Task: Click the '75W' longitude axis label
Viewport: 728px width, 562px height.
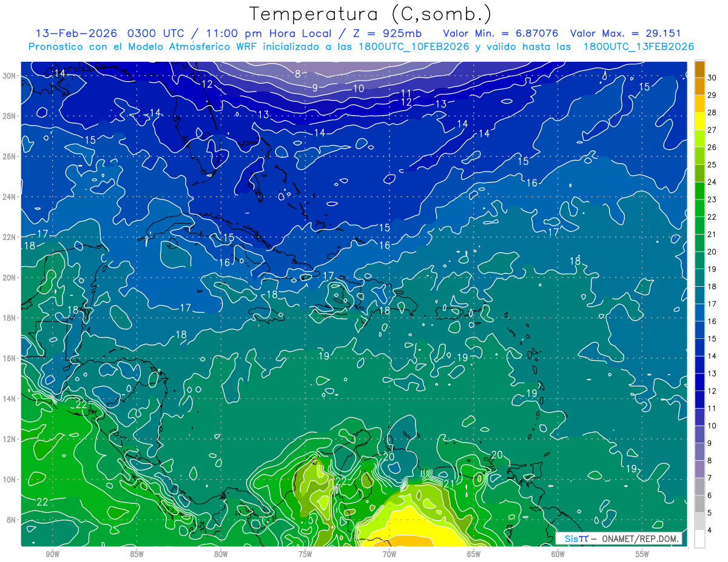Action: [305, 555]
